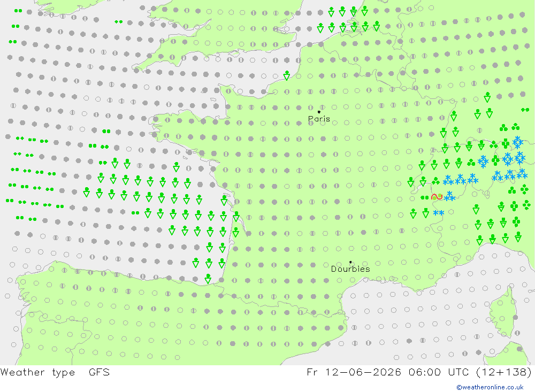Click the black dot above Dourbies label
The width and height of the screenshot is (535, 392).
(350, 262)
